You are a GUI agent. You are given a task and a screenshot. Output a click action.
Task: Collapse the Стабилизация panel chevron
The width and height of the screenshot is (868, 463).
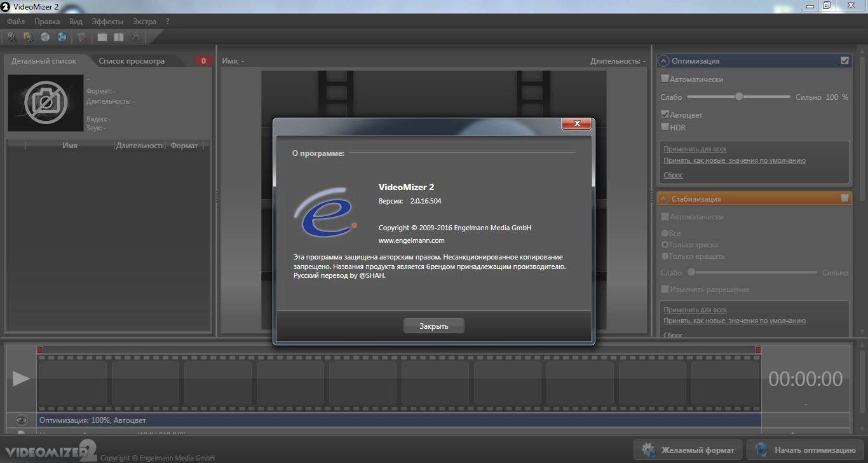[663, 198]
